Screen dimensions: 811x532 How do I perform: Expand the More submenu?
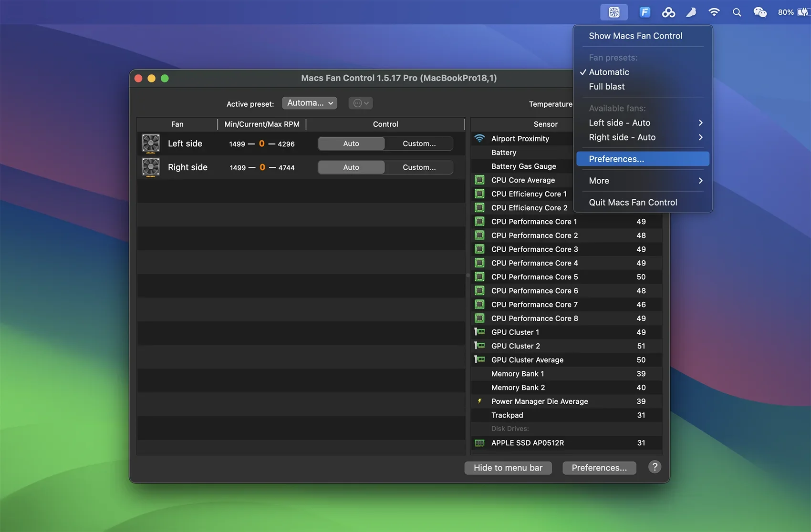tap(642, 181)
